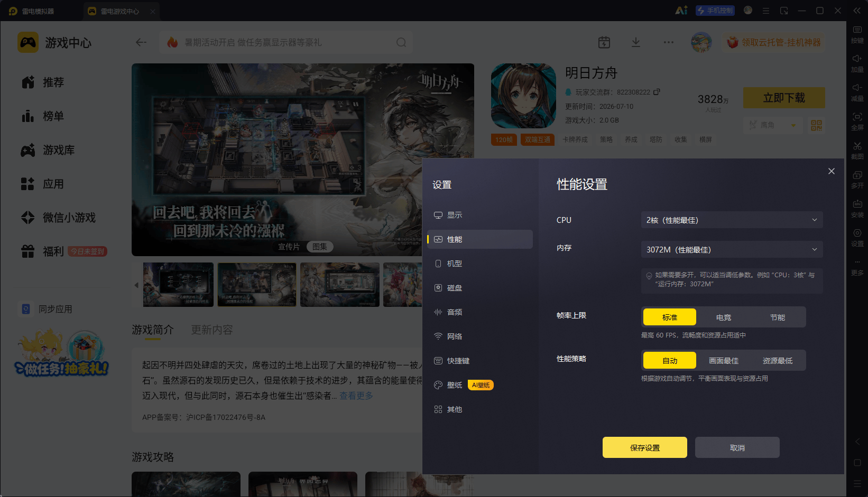The width and height of the screenshot is (868, 497).
Task: Open the downloads icon in header
Action: pyautogui.click(x=636, y=42)
